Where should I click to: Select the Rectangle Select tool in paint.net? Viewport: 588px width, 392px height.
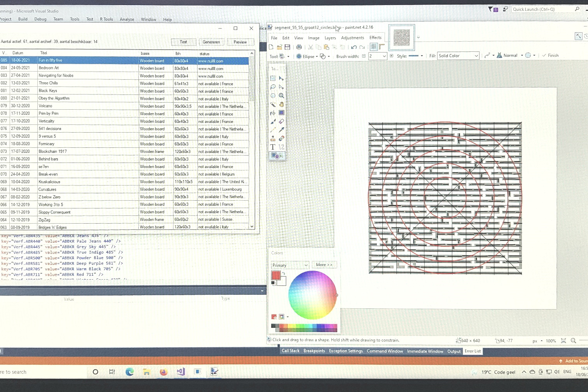tap(273, 78)
